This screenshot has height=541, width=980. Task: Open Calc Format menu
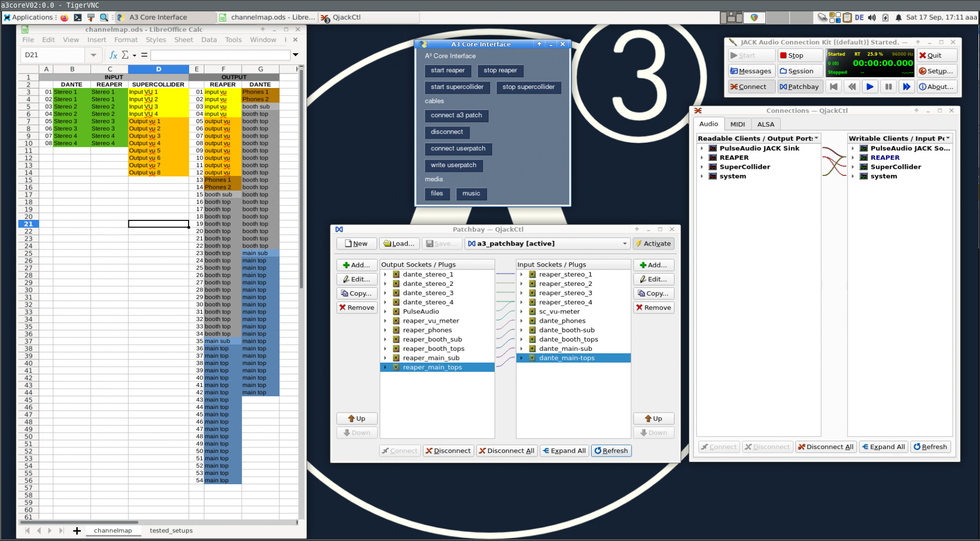pyautogui.click(x=126, y=40)
